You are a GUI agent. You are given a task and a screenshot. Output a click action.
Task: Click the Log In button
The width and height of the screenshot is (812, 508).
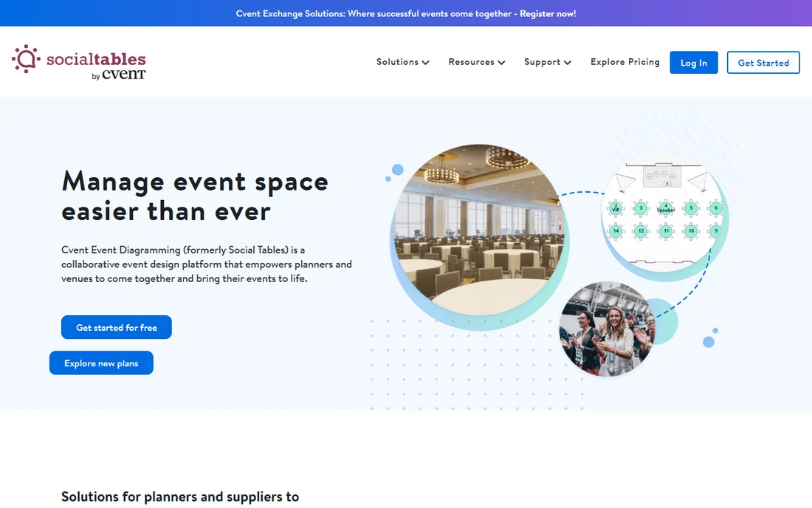tap(693, 63)
